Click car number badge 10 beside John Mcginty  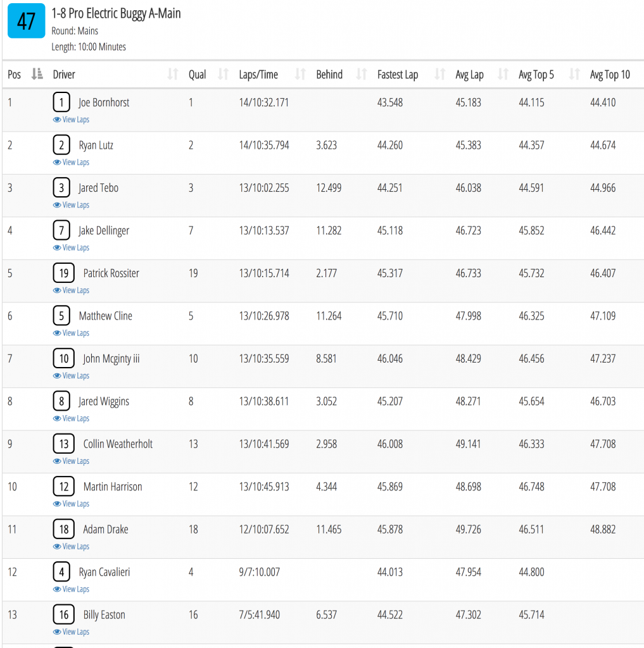tap(64, 358)
